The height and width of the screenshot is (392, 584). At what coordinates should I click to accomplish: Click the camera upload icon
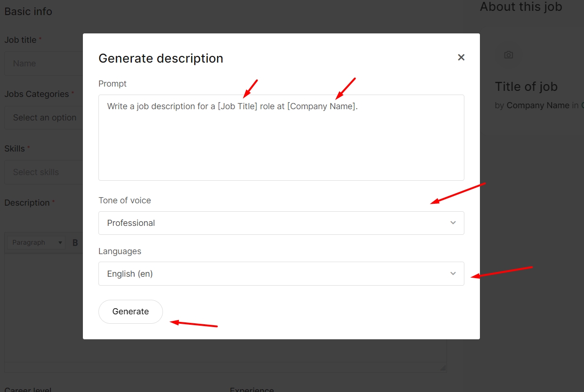pos(508,55)
